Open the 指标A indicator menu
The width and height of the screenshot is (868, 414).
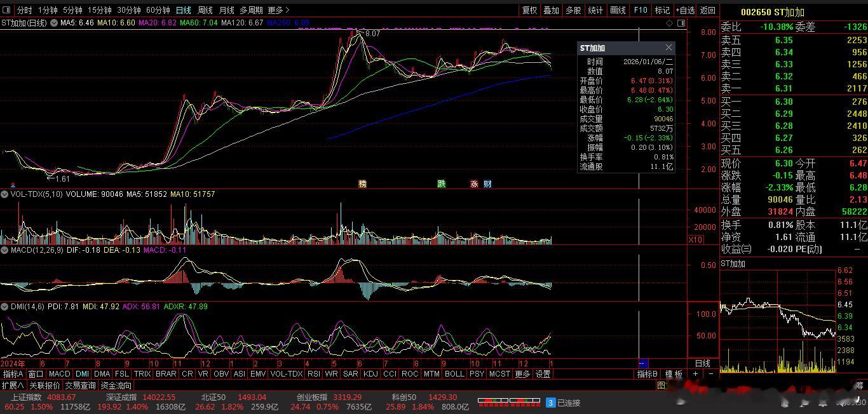pyautogui.click(x=13, y=374)
